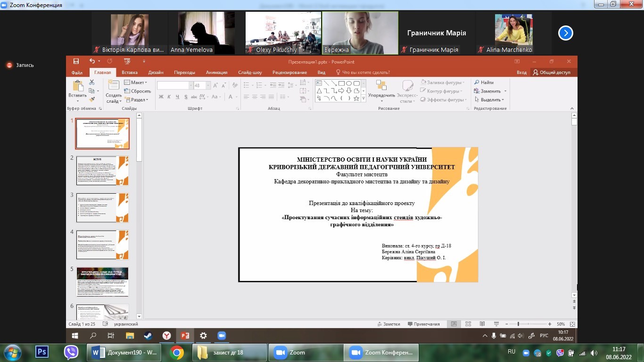Increase font size button
The image size is (644, 362).
(215, 85)
